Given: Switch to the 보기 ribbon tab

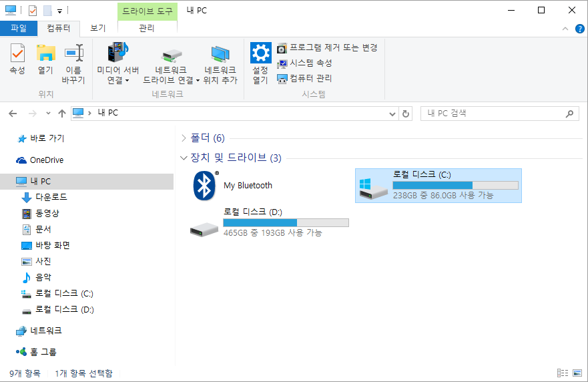Looking at the screenshot, I should [x=98, y=29].
